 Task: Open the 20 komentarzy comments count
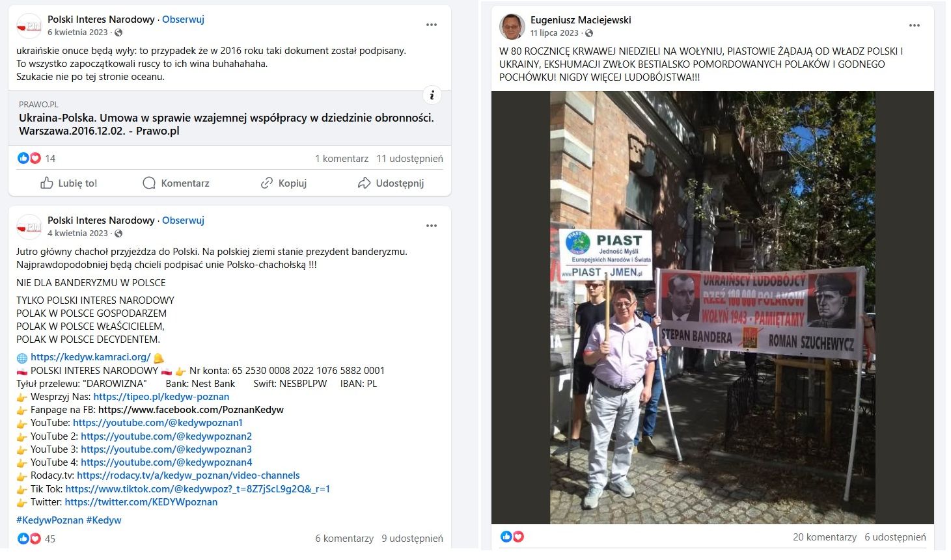825,537
